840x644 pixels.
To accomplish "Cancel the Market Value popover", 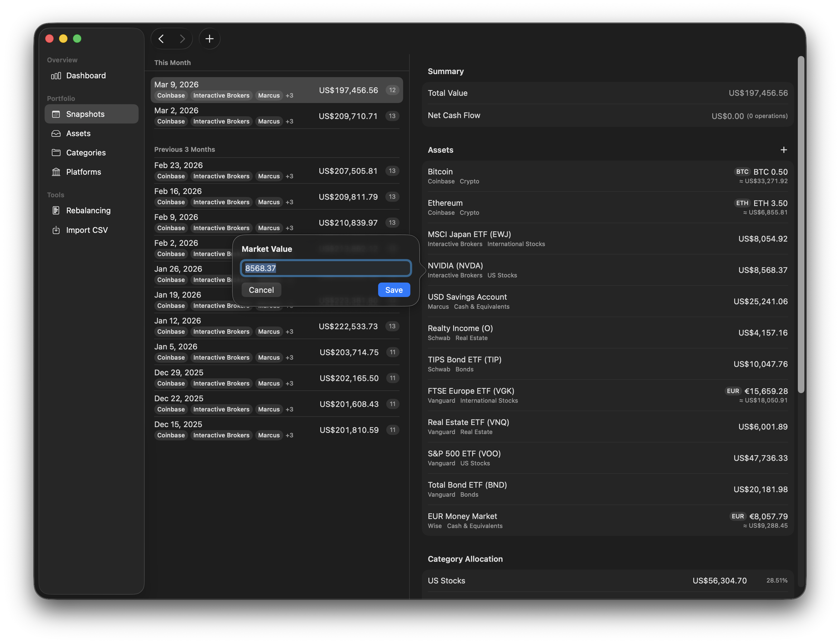I will click(x=261, y=290).
